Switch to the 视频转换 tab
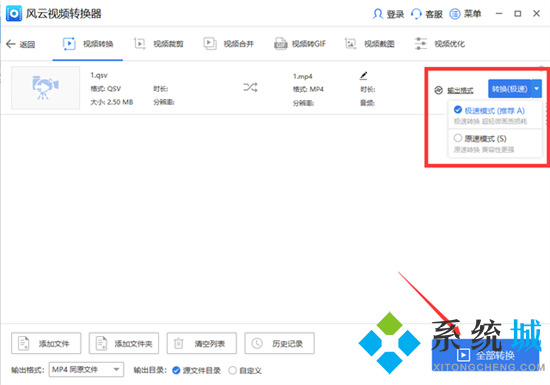Viewport: 550px width, 385px height. click(88, 44)
